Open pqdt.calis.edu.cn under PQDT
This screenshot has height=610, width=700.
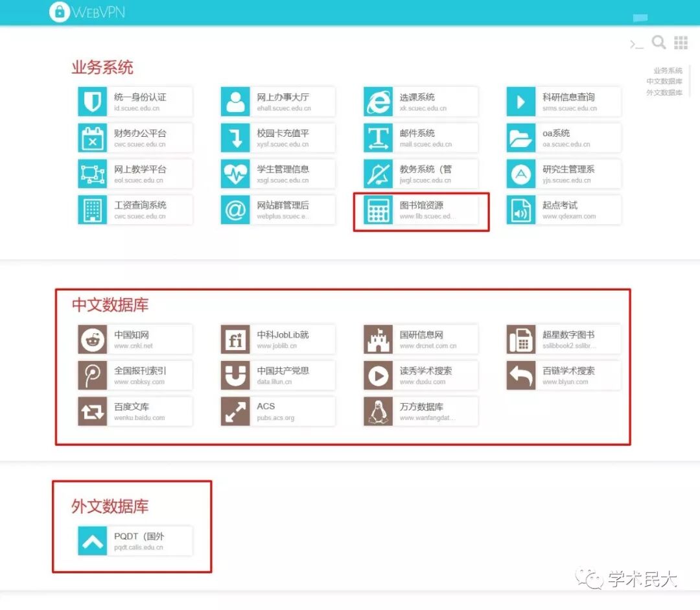point(139,547)
